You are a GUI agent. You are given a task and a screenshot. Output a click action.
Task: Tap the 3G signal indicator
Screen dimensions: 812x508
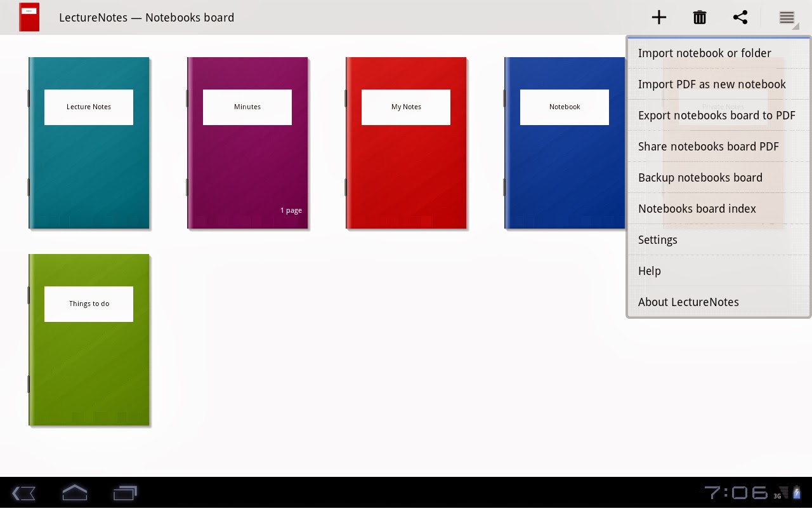(x=780, y=493)
